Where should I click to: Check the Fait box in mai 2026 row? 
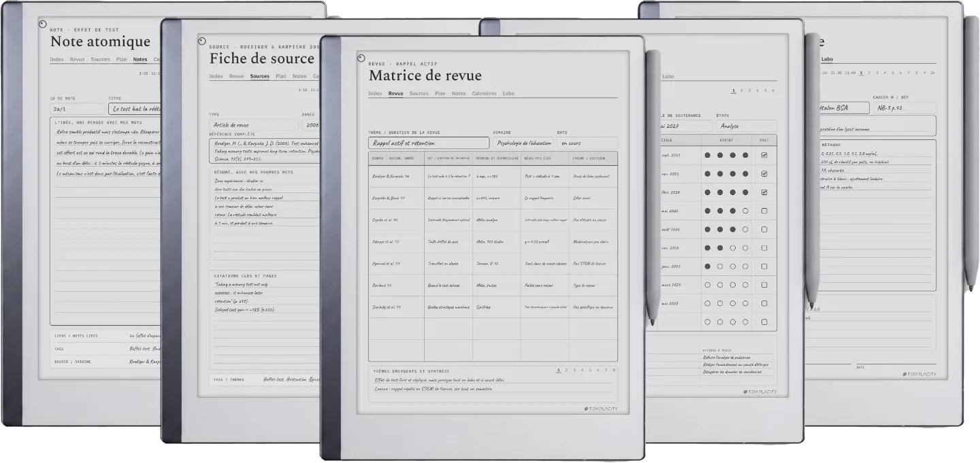tap(764, 211)
